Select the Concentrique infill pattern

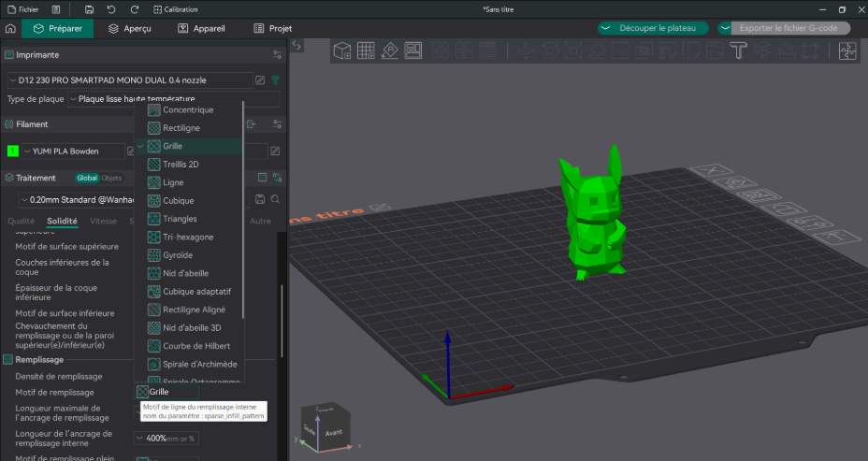(188, 109)
